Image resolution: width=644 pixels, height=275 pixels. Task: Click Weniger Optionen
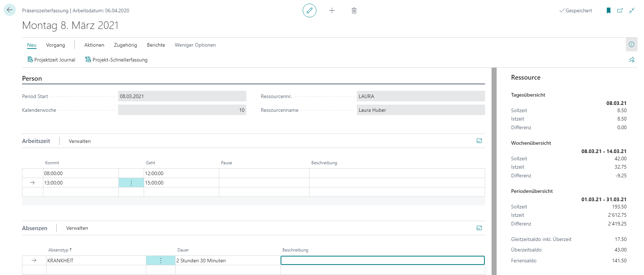click(195, 45)
